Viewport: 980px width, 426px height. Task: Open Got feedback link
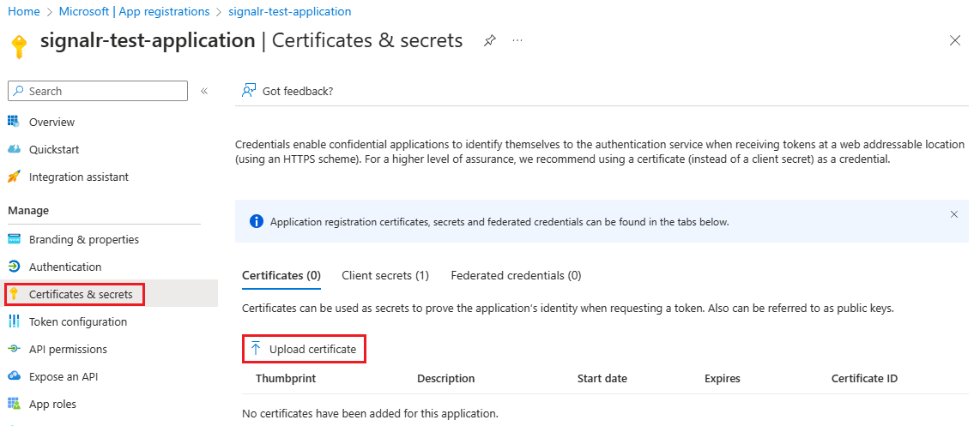288,91
